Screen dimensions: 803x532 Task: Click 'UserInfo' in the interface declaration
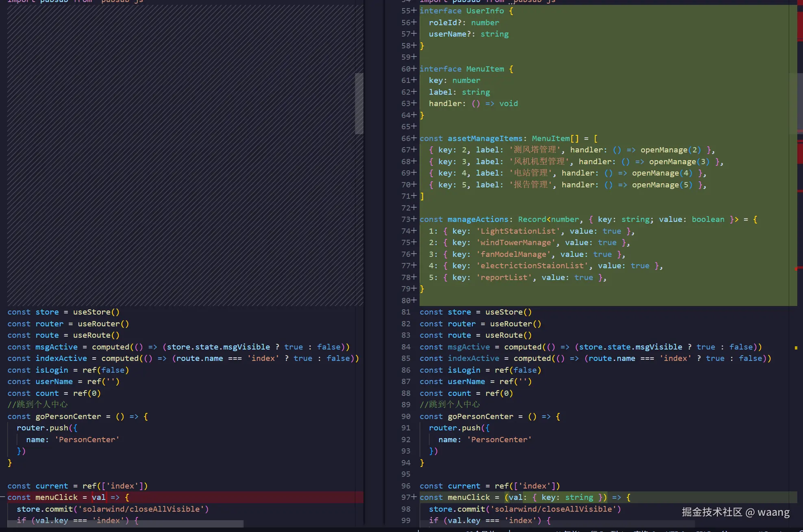[485, 11]
